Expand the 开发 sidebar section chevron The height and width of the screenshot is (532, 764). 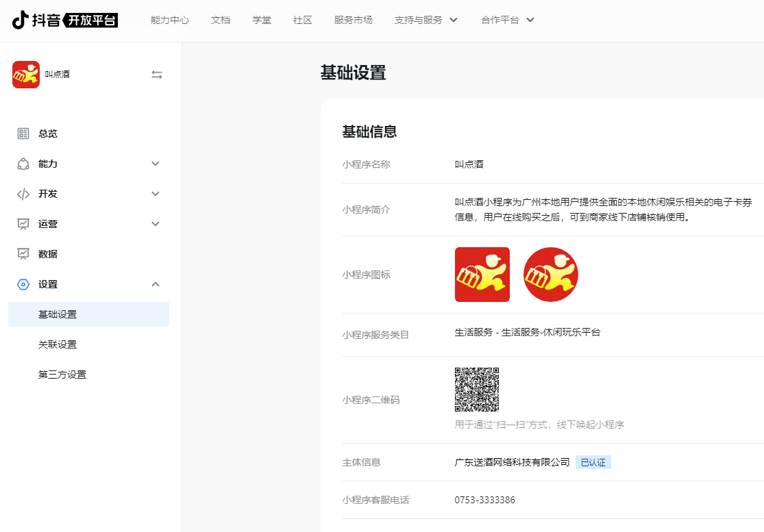pos(156,194)
